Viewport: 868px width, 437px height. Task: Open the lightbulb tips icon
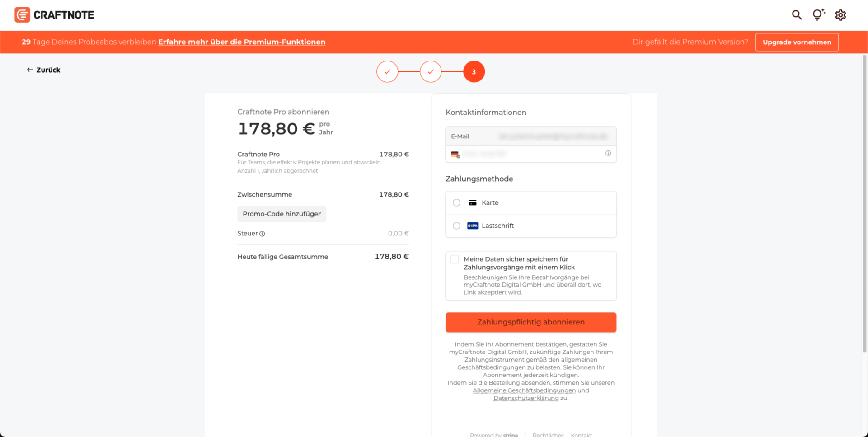point(818,15)
